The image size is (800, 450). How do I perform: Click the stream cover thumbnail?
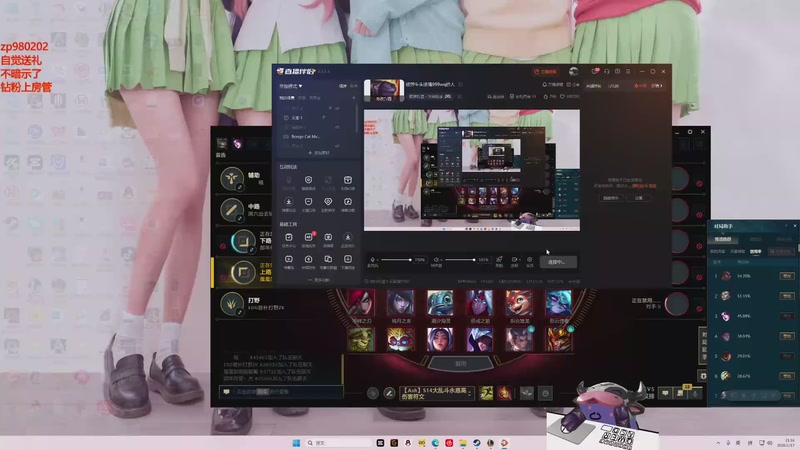[x=384, y=90]
